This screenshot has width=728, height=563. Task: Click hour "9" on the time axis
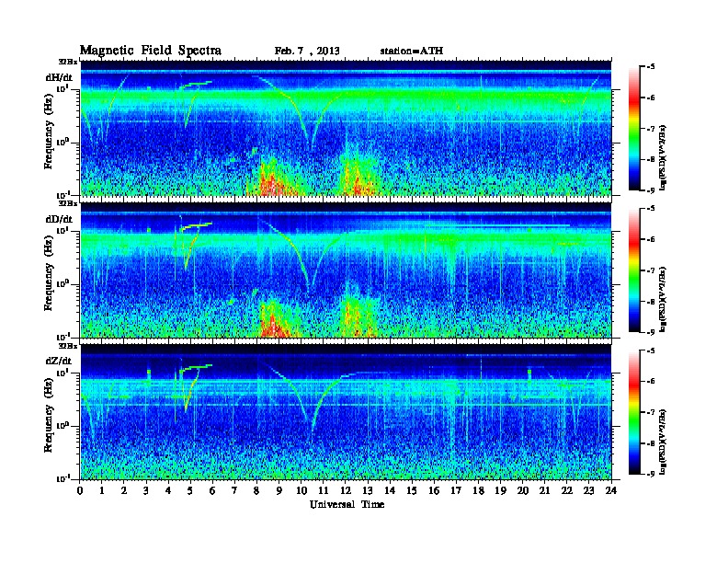(x=279, y=490)
